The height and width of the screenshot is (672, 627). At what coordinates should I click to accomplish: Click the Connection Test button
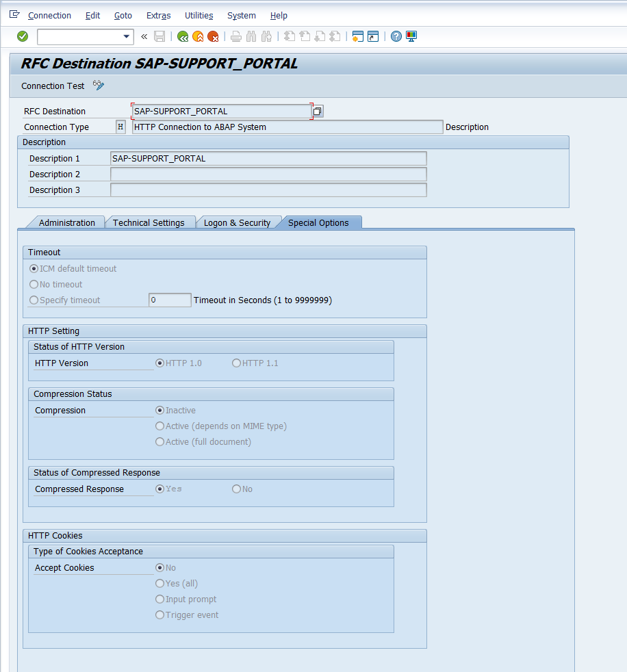pyautogui.click(x=53, y=86)
